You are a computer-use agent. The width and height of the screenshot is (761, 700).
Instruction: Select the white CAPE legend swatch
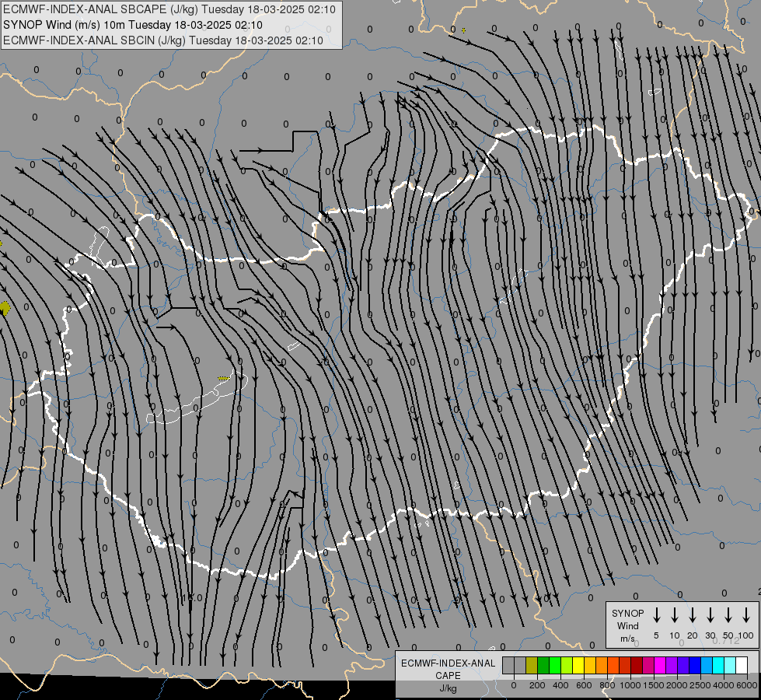pyautogui.click(x=741, y=665)
